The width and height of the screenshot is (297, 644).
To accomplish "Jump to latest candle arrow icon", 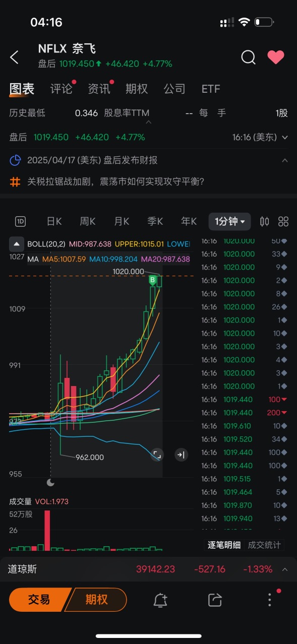I will click(181, 455).
